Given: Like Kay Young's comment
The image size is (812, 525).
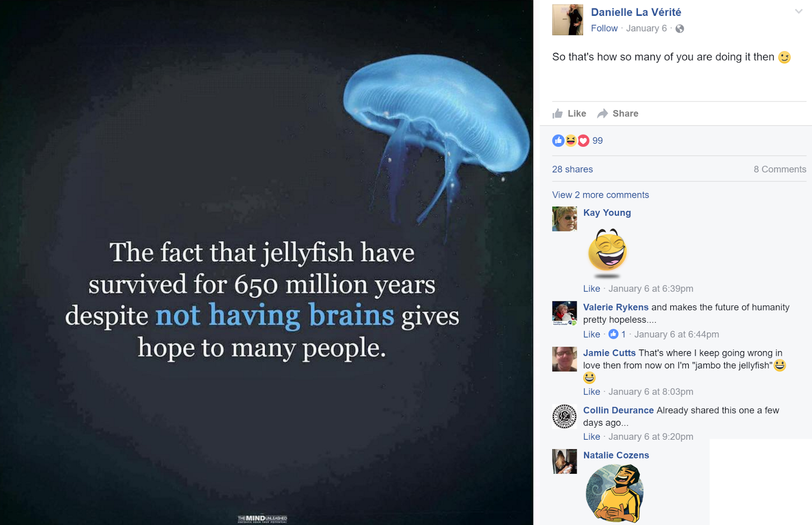Looking at the screenshot, I should [591, 289].
